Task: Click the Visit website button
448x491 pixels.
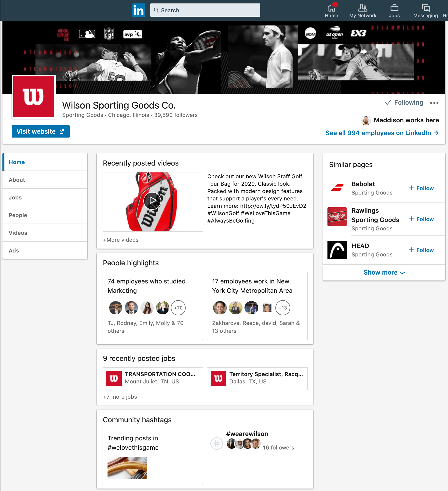Action: tap(41, 131)
